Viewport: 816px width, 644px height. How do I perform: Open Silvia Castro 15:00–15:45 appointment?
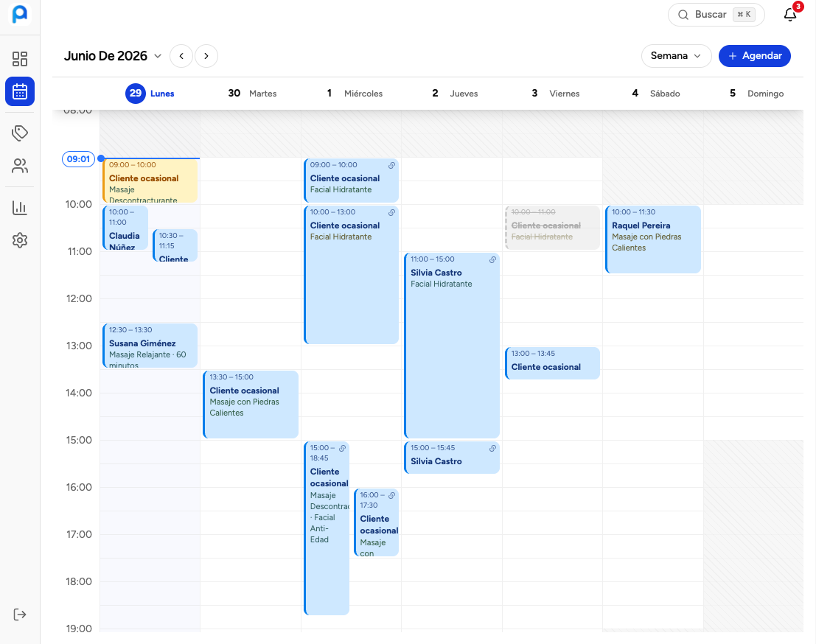pos(453,458)
